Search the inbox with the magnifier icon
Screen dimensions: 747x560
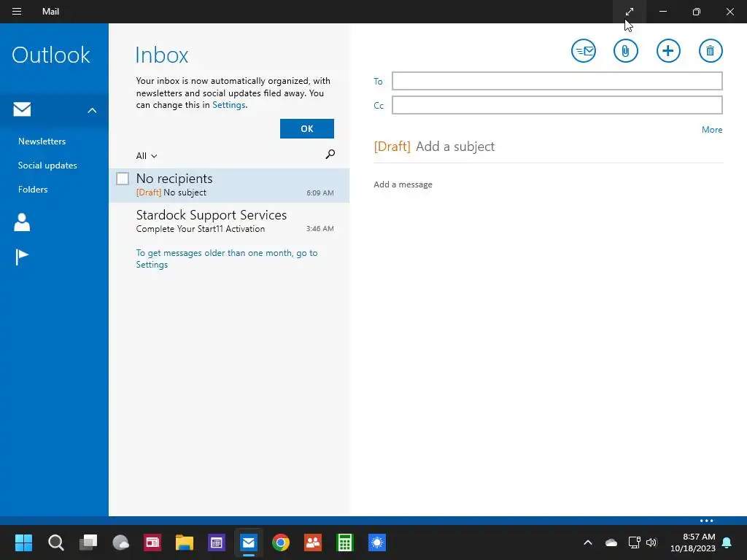pos(330,155)
